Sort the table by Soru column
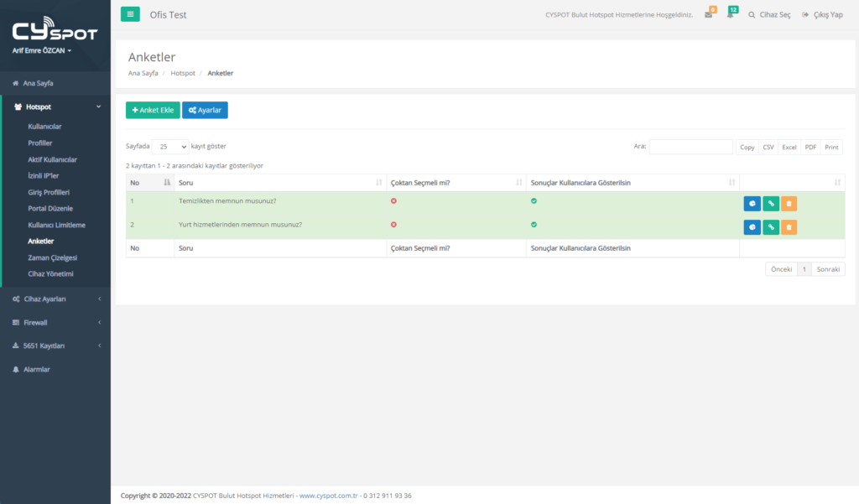This screenshot has width=859, height=504. point(279,183)
